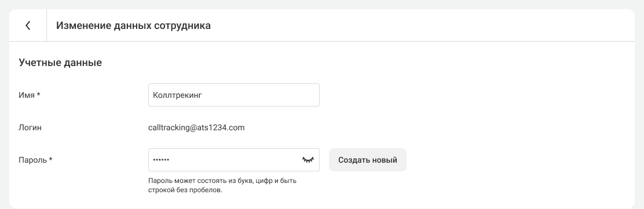This screenshot has width=644, height=209.
Task: Click into the Имя input field
Action: 234,95
